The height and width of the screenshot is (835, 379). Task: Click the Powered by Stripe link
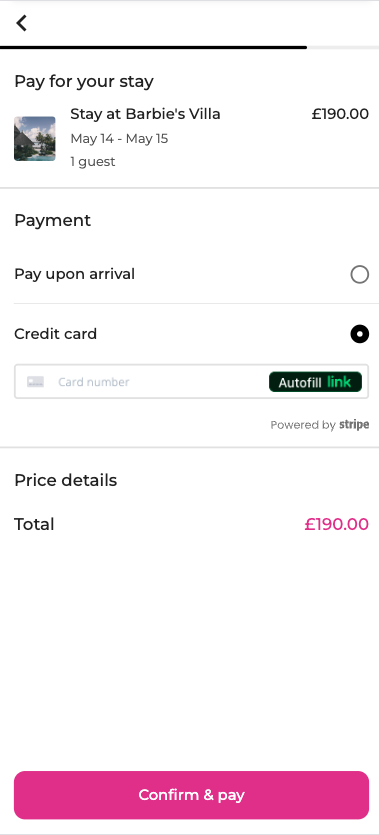[x=319, y=424]
